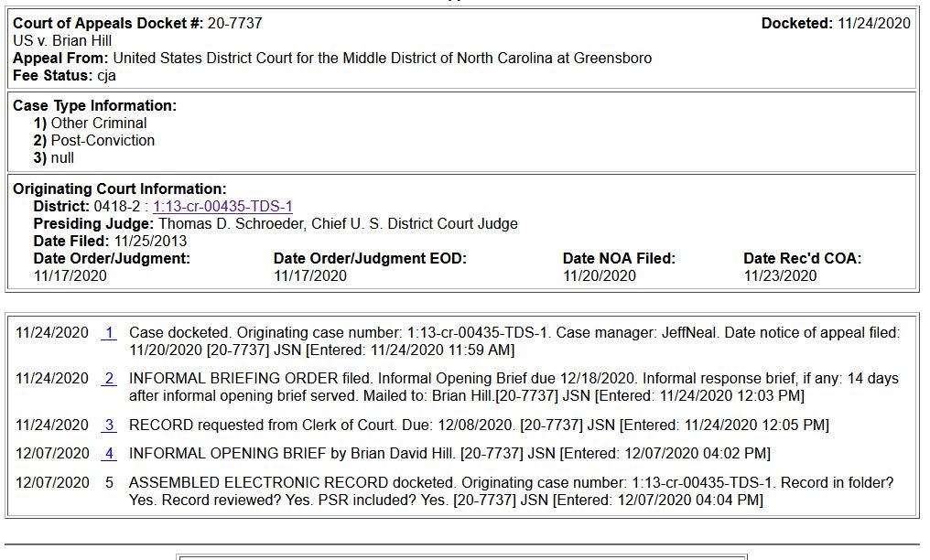
Task: Click the Presiding Judge Thomas D. Schroeder text
Action: (338, 224)
